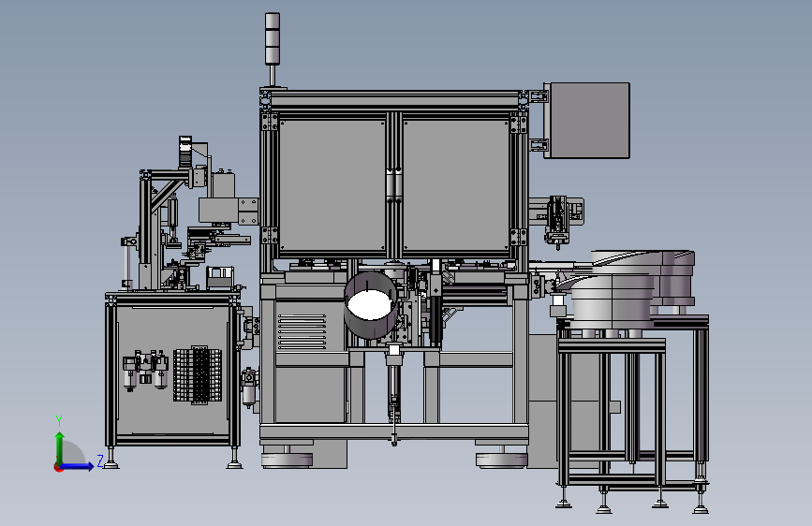Image resolution: width=812 pixels, height=526 pixels.
Task: Select the right enclosure door panel
Action: (456, 185)
